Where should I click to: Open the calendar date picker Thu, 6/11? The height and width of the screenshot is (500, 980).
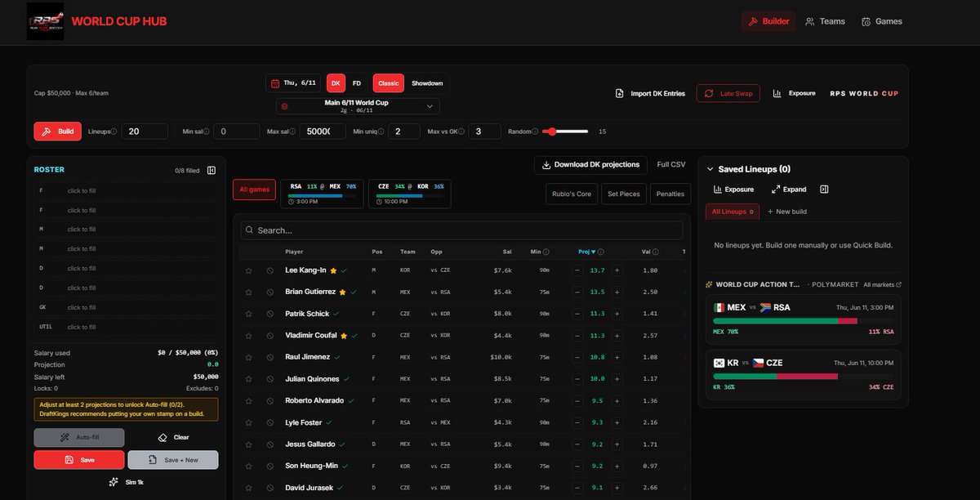[293, 83]
